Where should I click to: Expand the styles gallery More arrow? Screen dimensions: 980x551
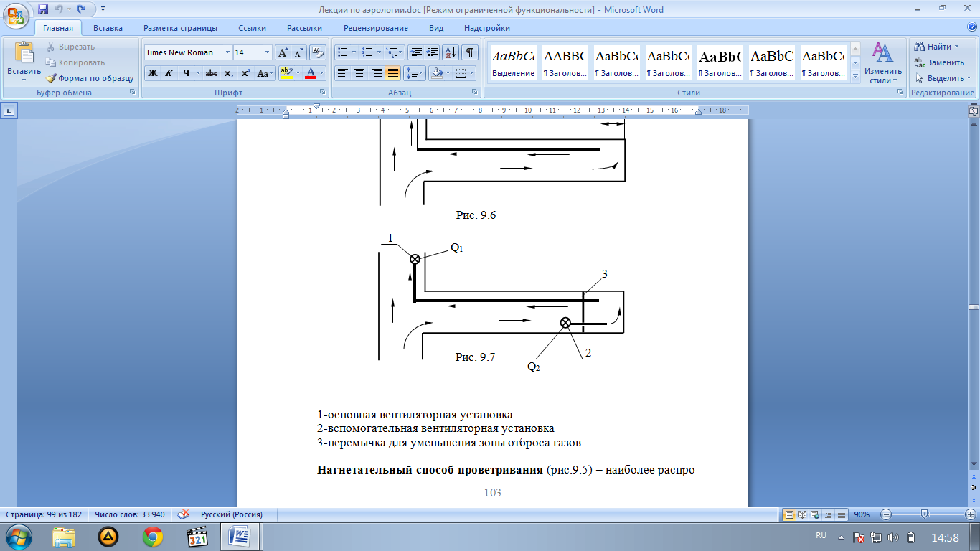855,77
